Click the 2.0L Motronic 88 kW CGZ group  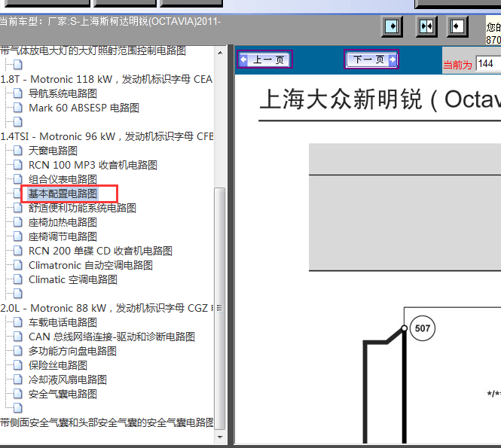point(106,308)
